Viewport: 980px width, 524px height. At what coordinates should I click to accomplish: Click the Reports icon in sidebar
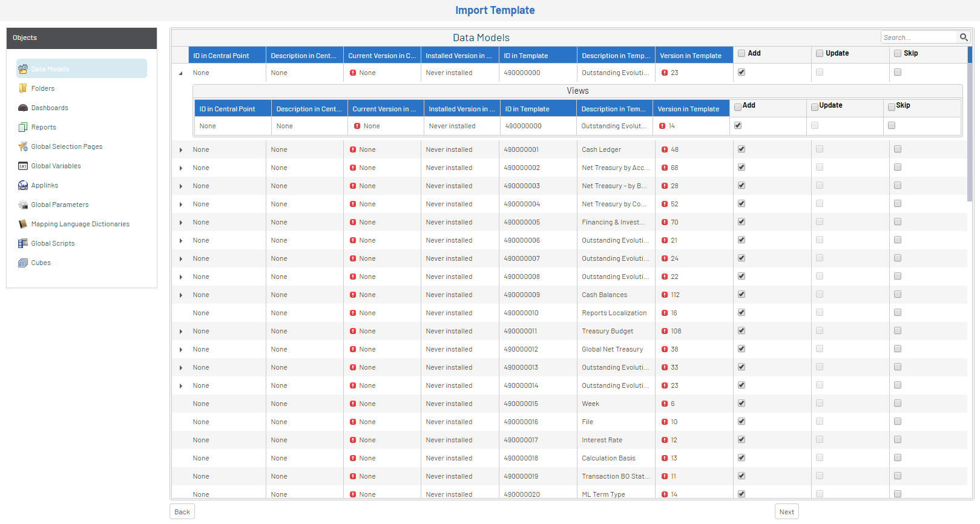pyautogui.click(x=23, y=127)
